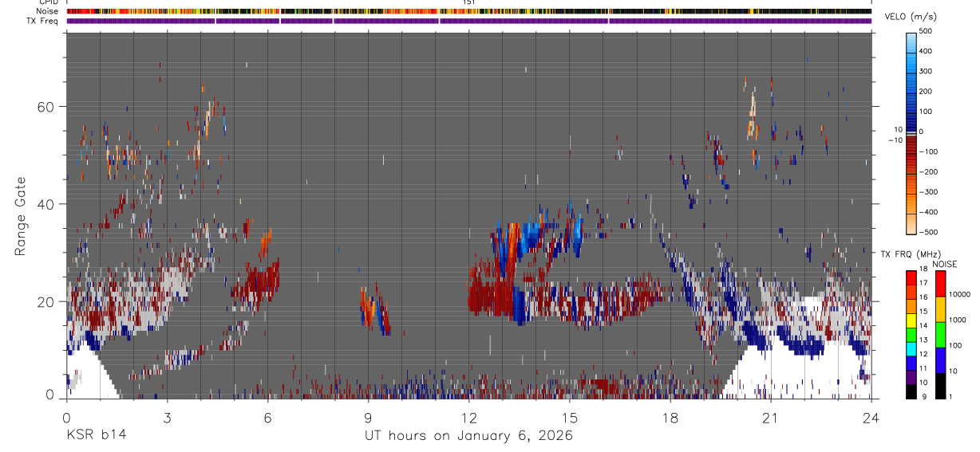Click the Noise row label at top
Viewport: 980px width, 452px height.
click(x=48, y=11)
